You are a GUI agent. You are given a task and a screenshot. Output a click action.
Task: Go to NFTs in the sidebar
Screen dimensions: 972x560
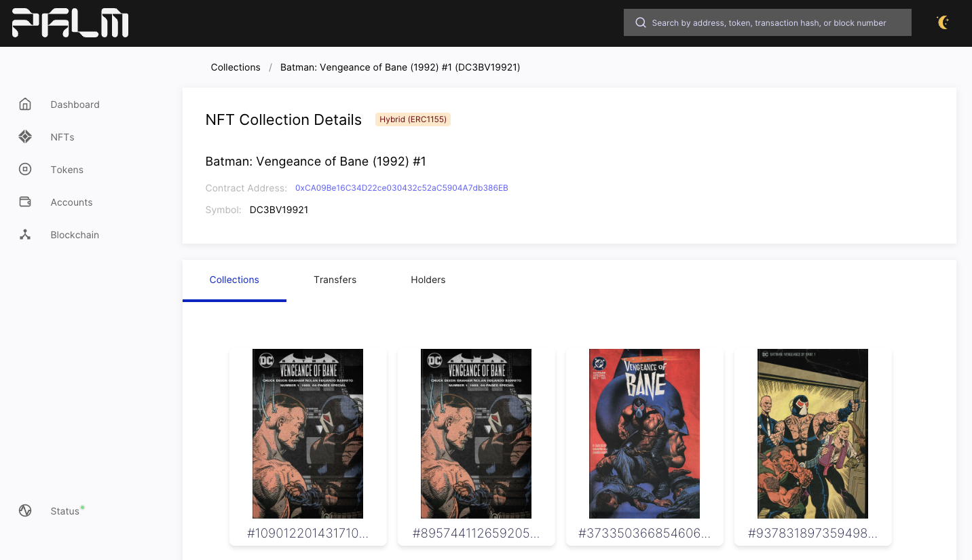62,137
